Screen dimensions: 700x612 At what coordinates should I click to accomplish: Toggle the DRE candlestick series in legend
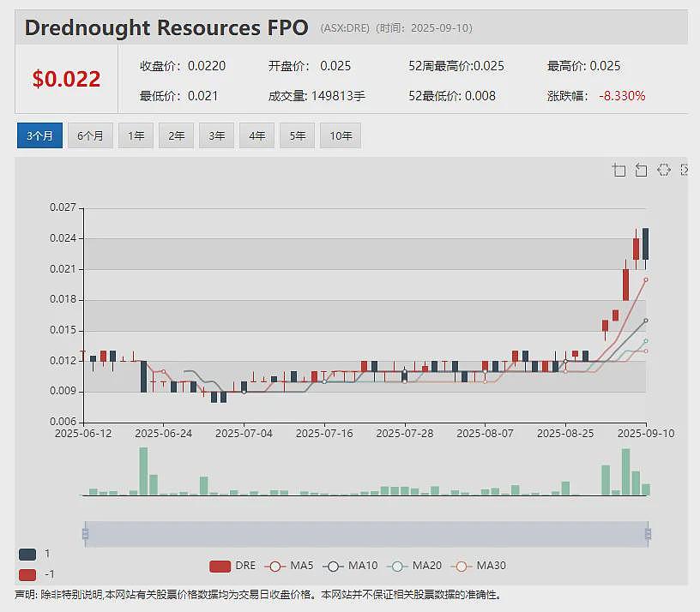pyautogui.click(x=232, y=566)
